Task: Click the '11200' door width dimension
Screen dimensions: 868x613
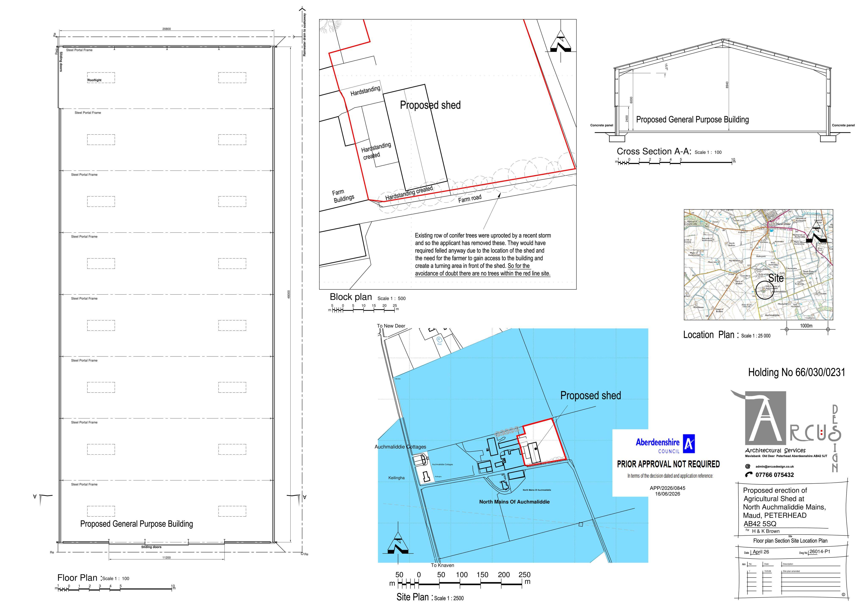Action: click(166, 557)
